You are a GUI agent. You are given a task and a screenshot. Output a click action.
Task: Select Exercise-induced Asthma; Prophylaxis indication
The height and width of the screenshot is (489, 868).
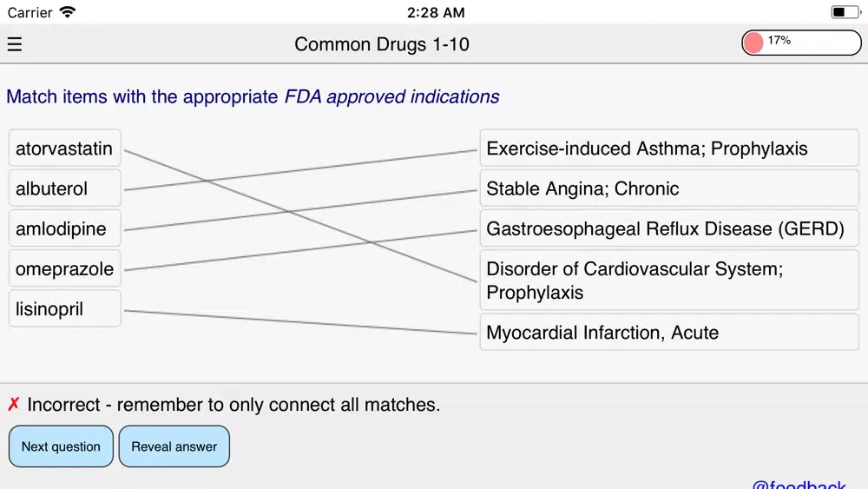coord(668,149)
